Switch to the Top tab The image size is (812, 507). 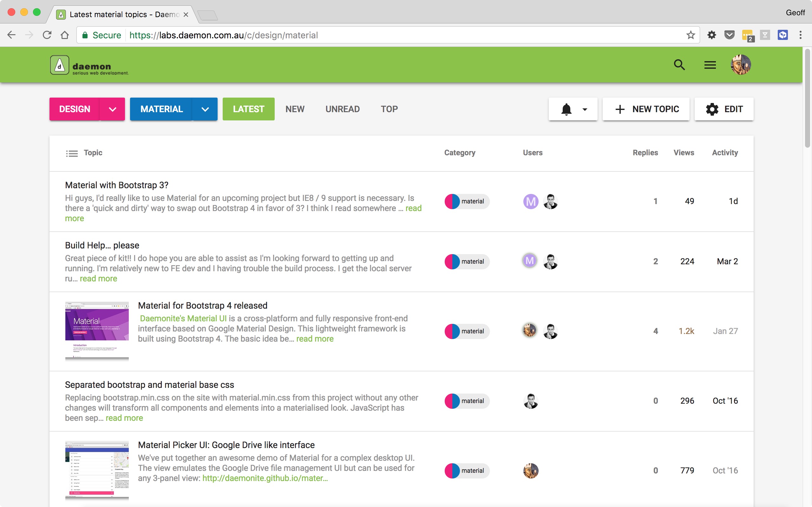[389, 109]
